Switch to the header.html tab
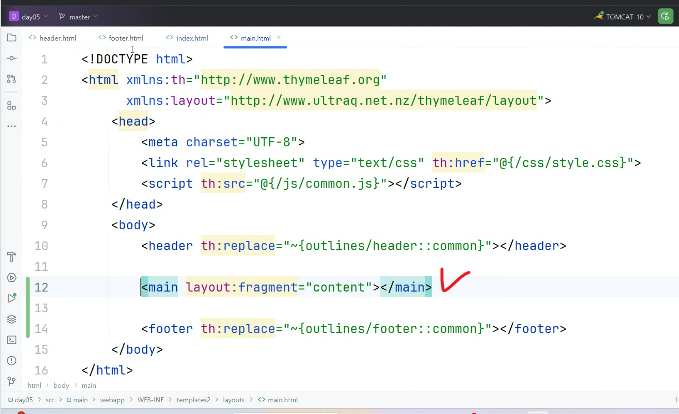The width and height of the screenshot is (679, 414). click(x=52, y=38)
